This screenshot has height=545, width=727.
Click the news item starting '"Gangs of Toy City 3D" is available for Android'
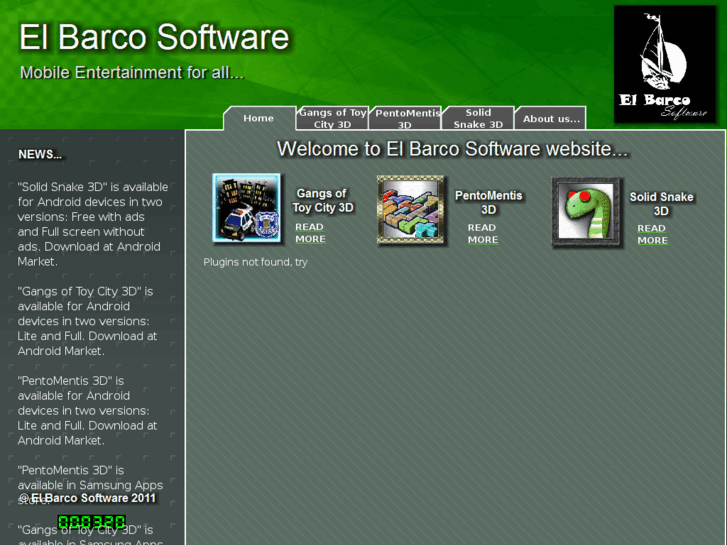(x=87, y=321)
